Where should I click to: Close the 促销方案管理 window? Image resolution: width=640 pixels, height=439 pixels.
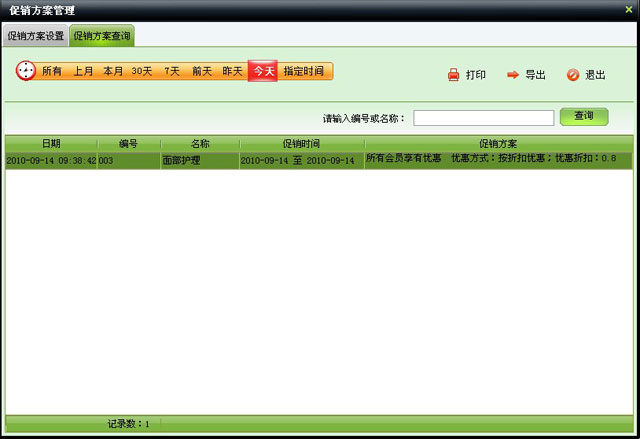pos(628,9)
